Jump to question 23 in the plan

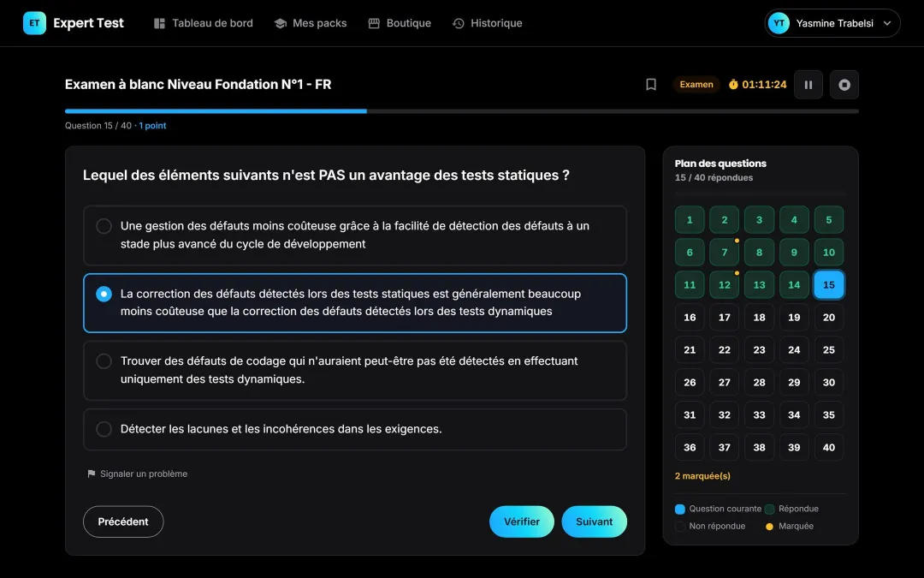pyautogui.click(x=759, y=349)
